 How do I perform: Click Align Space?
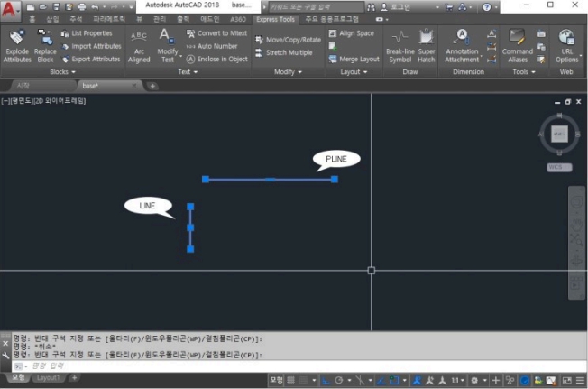(x=352, y=33)
